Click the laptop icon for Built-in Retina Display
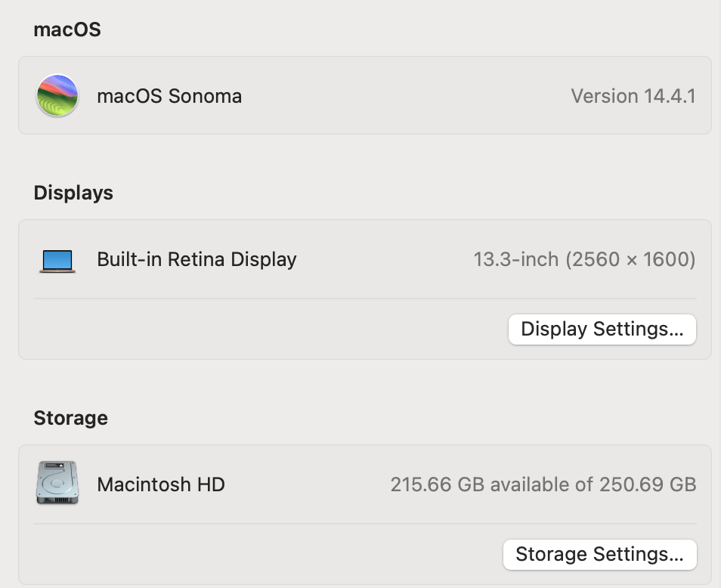This screenshot has width=721, height=588. [x=57, y=262]
